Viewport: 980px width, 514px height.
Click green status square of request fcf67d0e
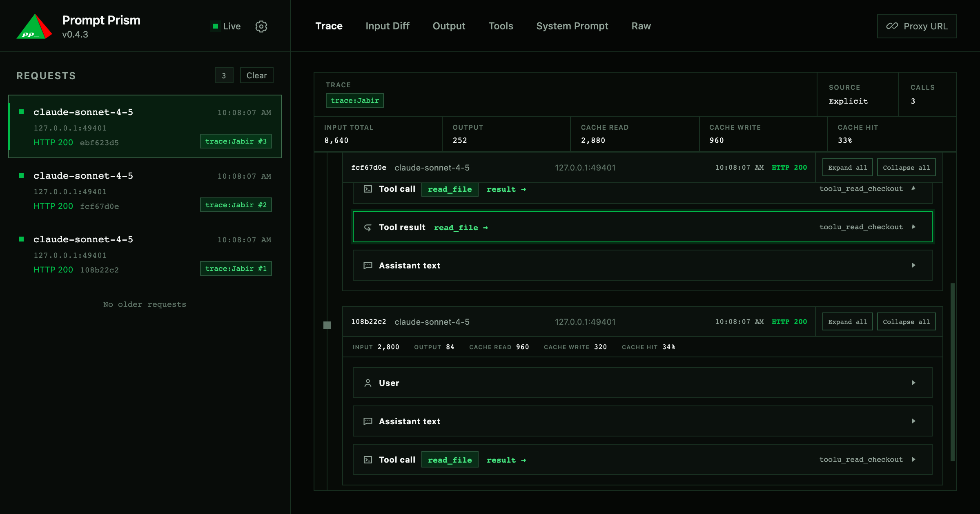tap(21, 175)
